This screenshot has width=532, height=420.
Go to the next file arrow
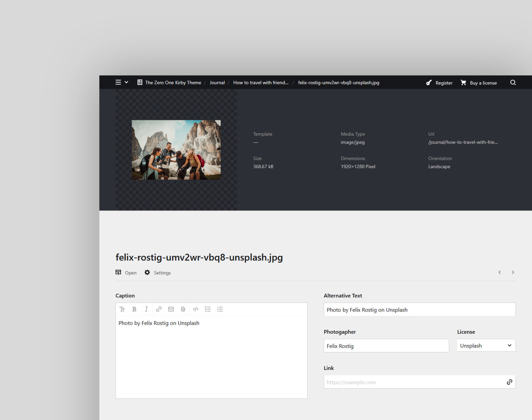(513, 272)
